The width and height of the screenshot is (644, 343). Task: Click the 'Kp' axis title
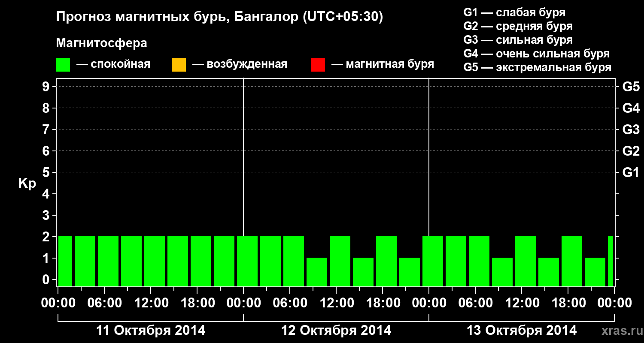tap(27, 184)
